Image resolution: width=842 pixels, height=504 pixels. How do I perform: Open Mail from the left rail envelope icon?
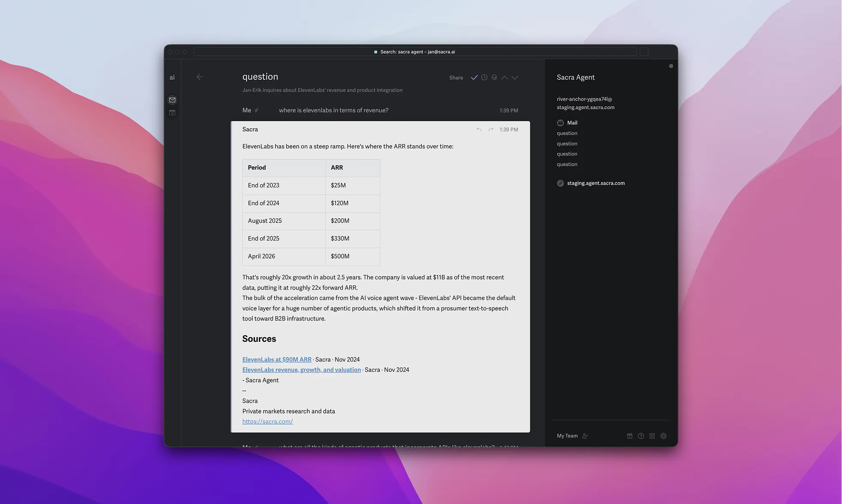(x=172, y=100)
